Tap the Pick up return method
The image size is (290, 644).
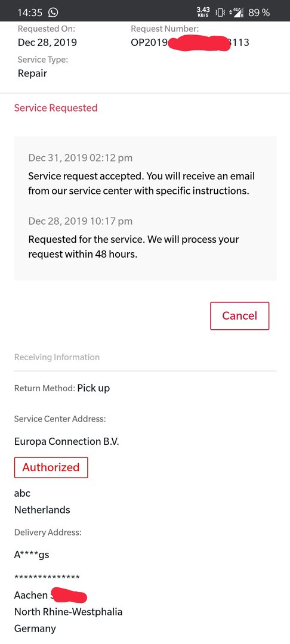[x=94, y=388]
